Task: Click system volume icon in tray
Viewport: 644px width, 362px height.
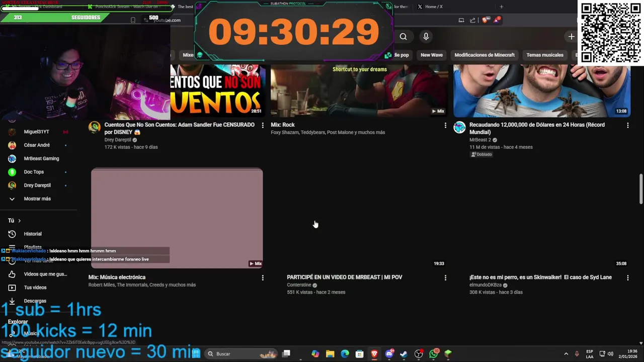Action: click(x=610, y=354)
